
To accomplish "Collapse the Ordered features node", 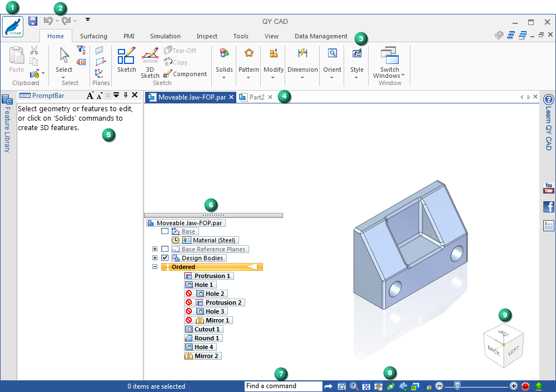I will tap(155, 267).
